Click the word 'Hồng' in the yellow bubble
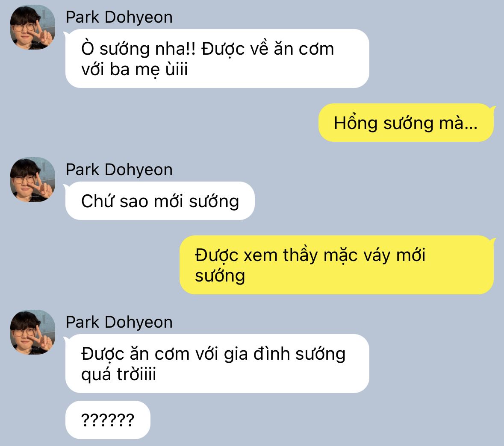Viewport: 504px width, 446px height. (x=356, y=123)
